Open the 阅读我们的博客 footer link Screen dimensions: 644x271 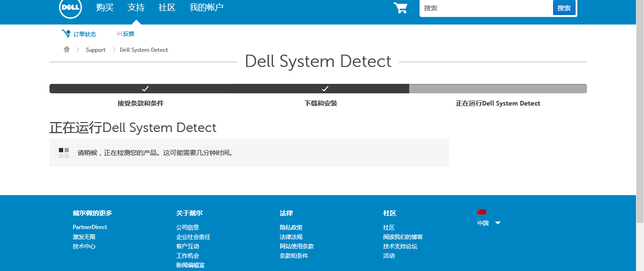click(x=403, y=237)
